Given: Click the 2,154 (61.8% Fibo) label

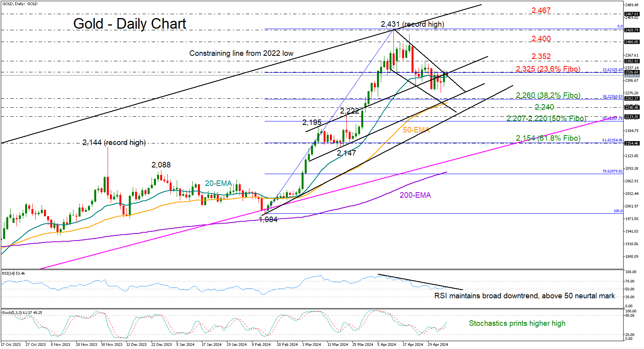Looking at the screenshot, I should 548,138.
